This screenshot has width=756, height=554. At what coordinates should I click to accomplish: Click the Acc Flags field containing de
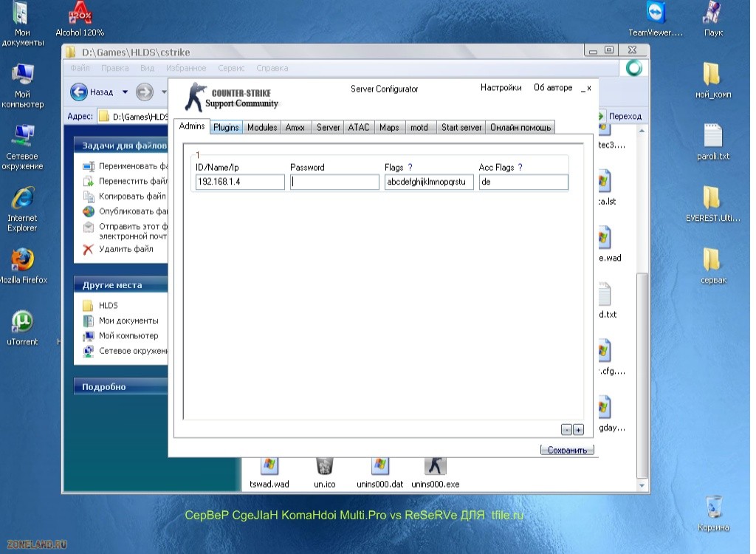523,182
